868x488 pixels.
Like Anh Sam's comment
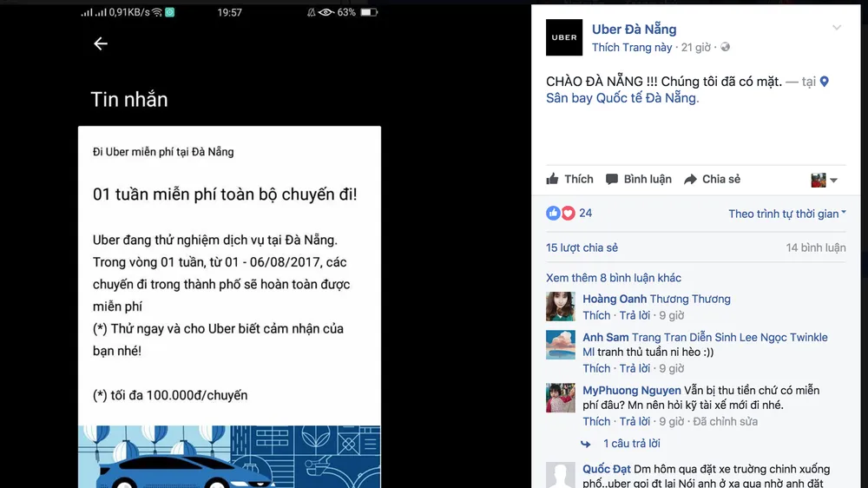(x=596, y=368)
